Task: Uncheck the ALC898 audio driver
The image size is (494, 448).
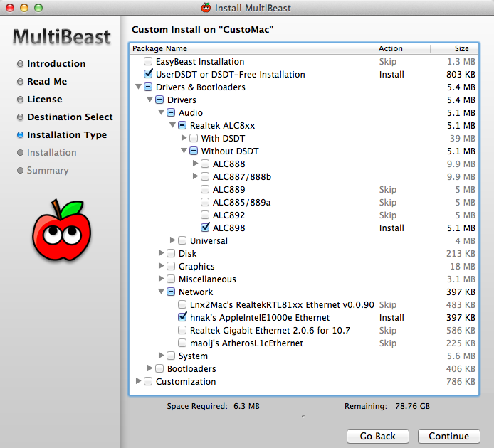Action: pyautogui.click(x=205, y=228)
